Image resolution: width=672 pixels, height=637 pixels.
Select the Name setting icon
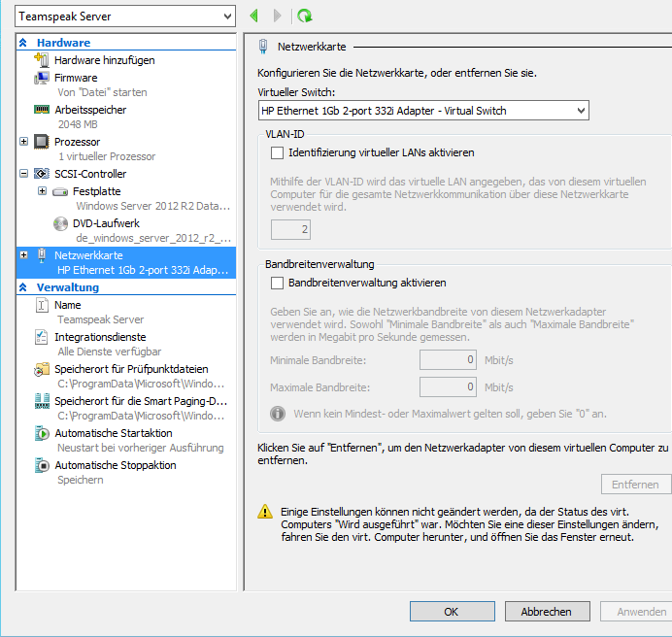(x=42, y=305)
